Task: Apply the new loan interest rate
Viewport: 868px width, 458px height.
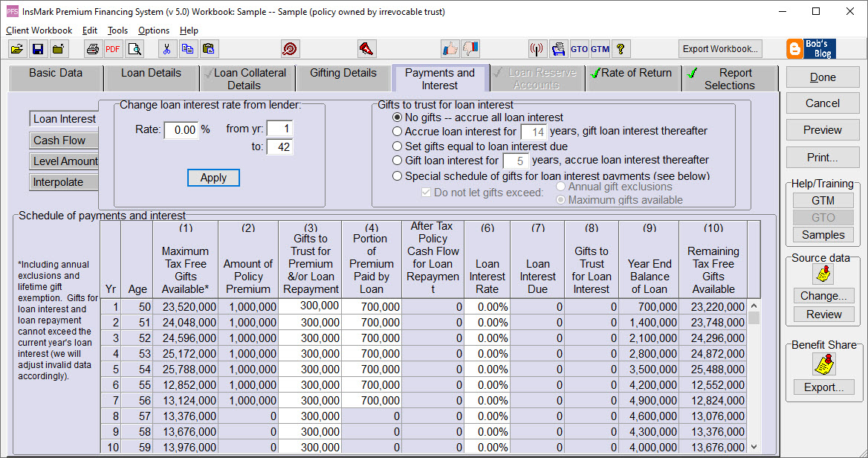Action: (x=213, y=178)
